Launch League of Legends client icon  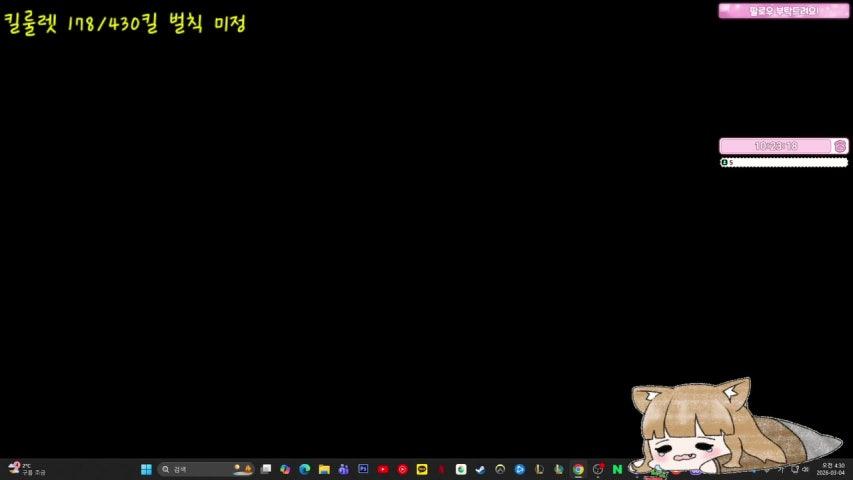point(539,469)
